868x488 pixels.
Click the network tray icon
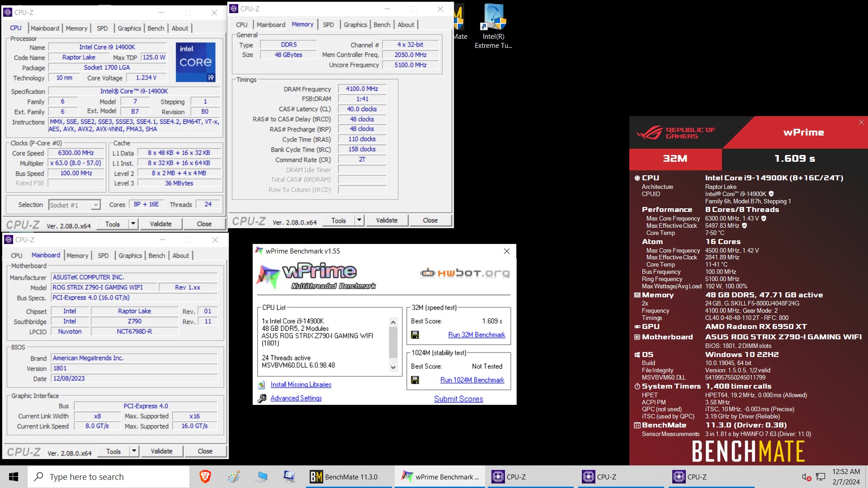tap(821, 477)
